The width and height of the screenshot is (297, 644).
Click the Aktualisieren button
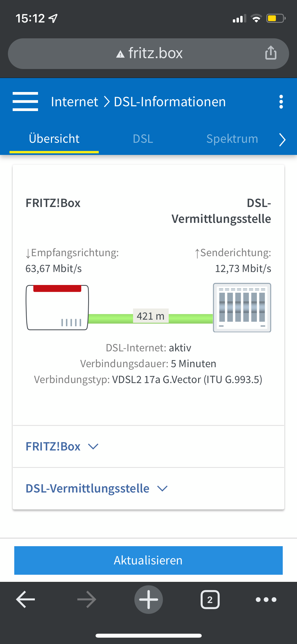click(x=148, y=560)
